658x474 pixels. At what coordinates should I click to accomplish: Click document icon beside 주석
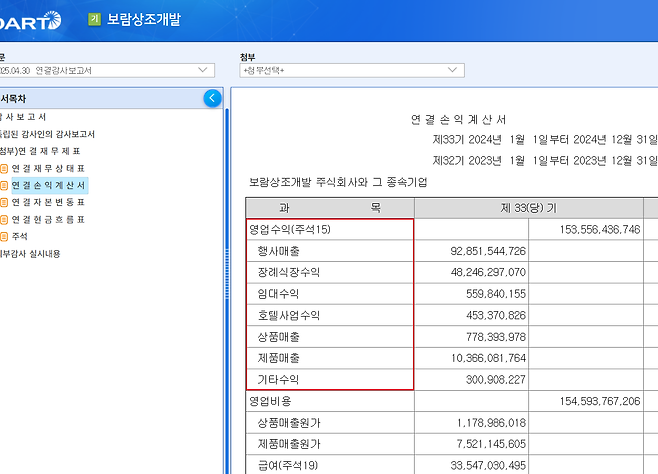click(x=4, y=237)
